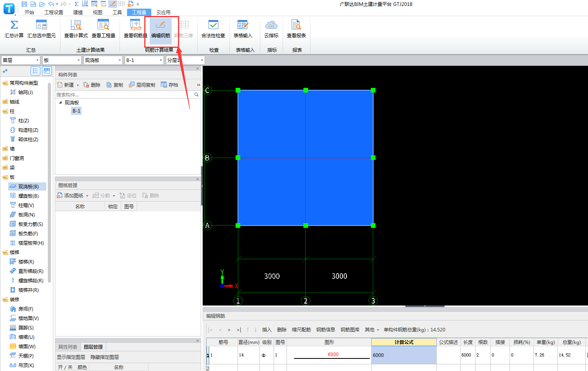Select component B-1 in 构件列表
This screenshot has width=588, height=371.
coord(76,111)
